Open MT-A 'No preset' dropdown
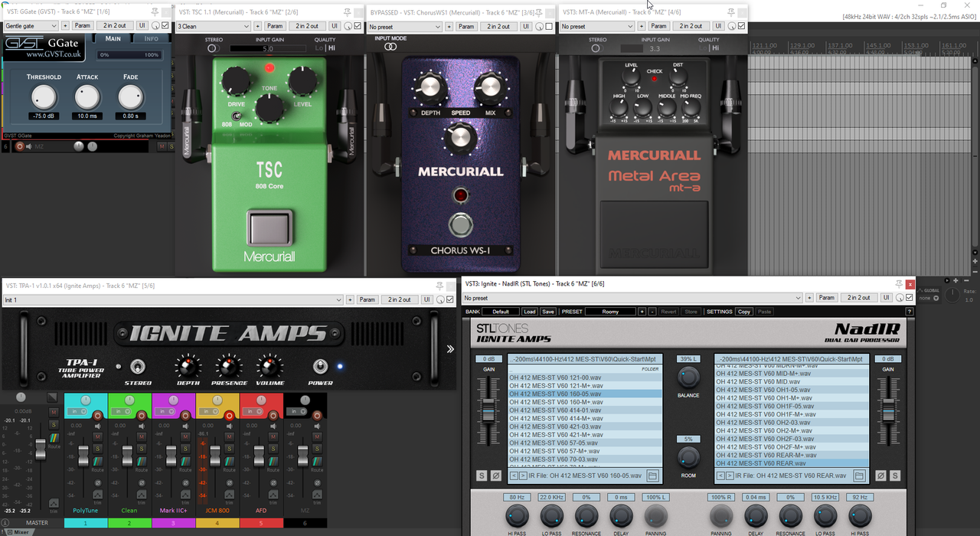 click(x=597, y=26)
